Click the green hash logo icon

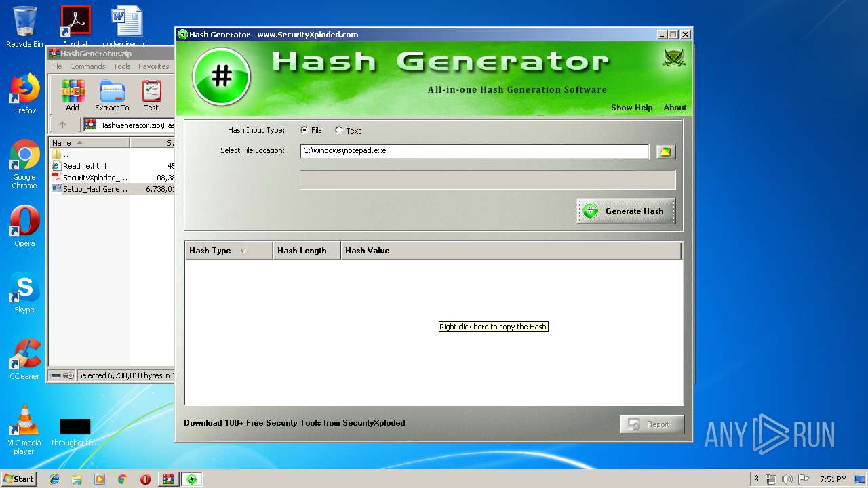click(x=222, y=77)
